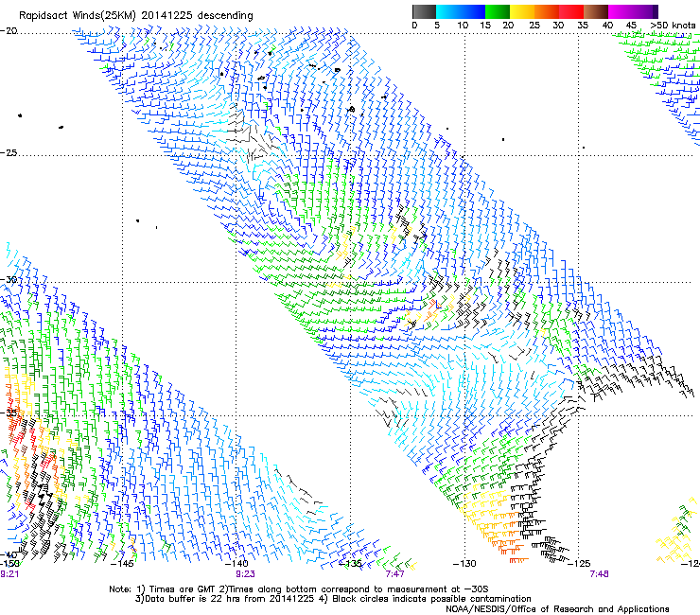Click the "-140" longitude axis label

237,563
